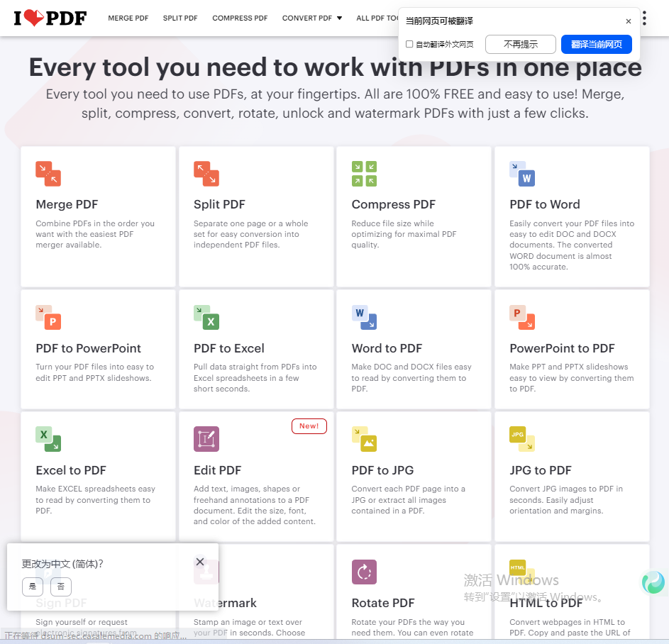Open the Edit PDF title link

point(218,470)
